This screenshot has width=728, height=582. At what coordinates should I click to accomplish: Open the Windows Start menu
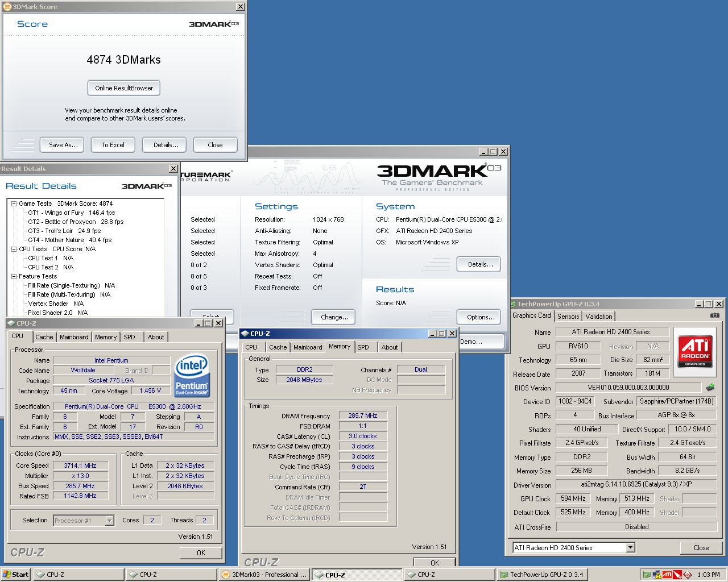tap(16, 575)
